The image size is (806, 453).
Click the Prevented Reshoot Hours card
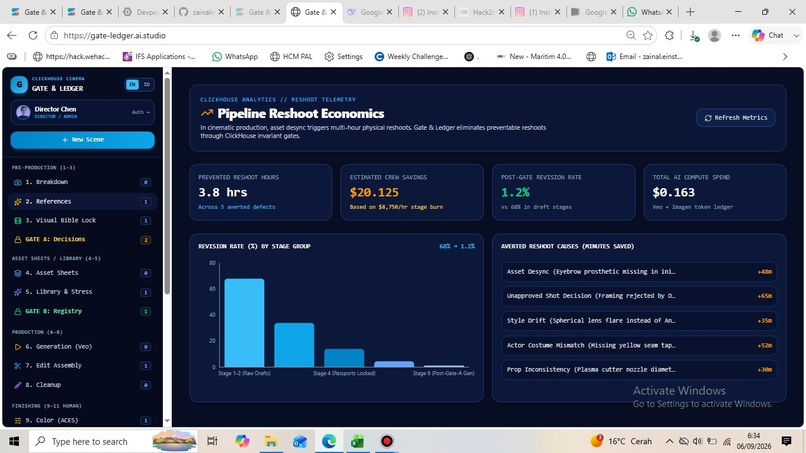(x=261, y=192)
